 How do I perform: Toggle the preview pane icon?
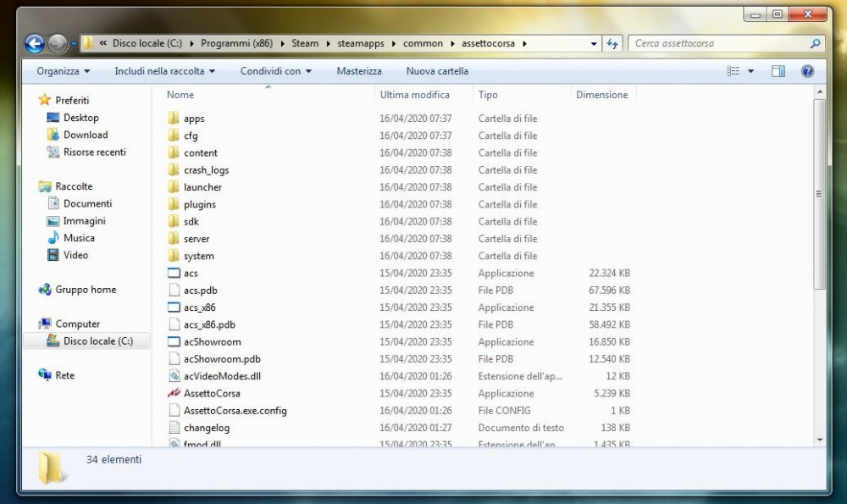click(x=778, y=71)
